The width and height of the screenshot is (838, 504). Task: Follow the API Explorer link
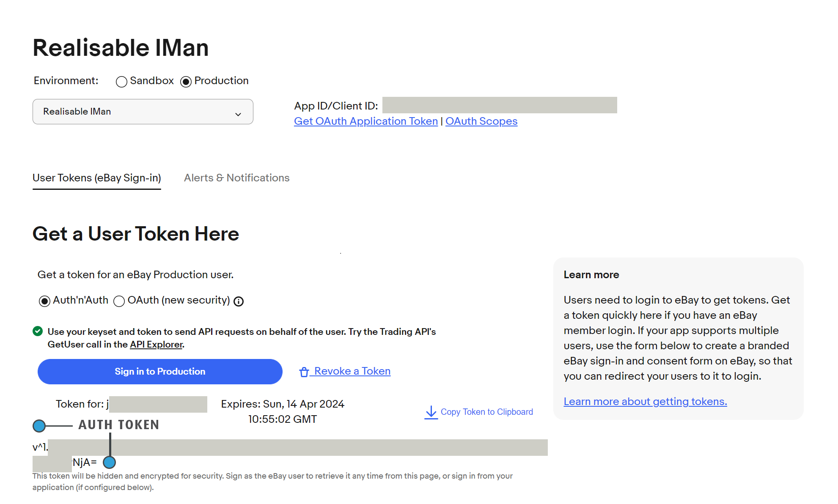[x=156, y=345]
